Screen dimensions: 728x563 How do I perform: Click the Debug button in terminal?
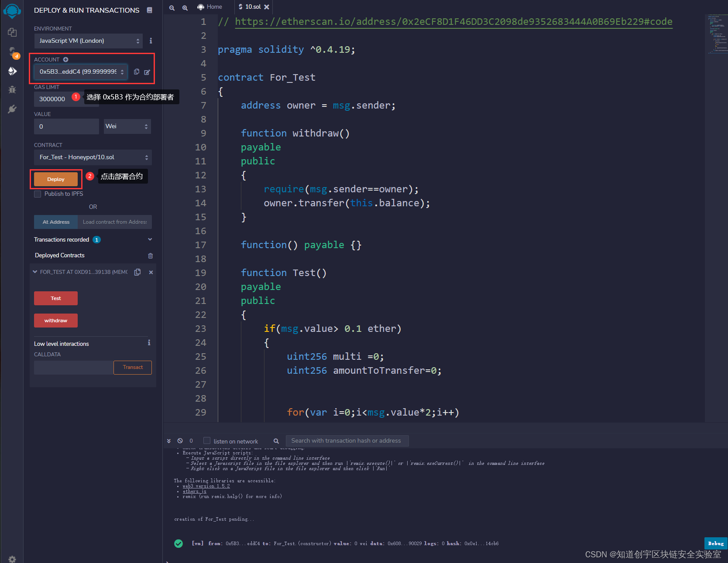click(x=716, y=543)
